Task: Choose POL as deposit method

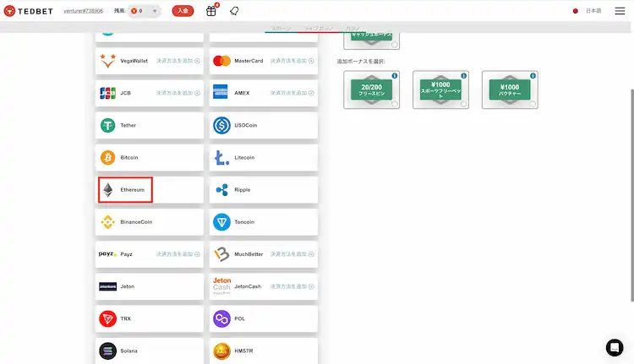Action: (263, 318)
